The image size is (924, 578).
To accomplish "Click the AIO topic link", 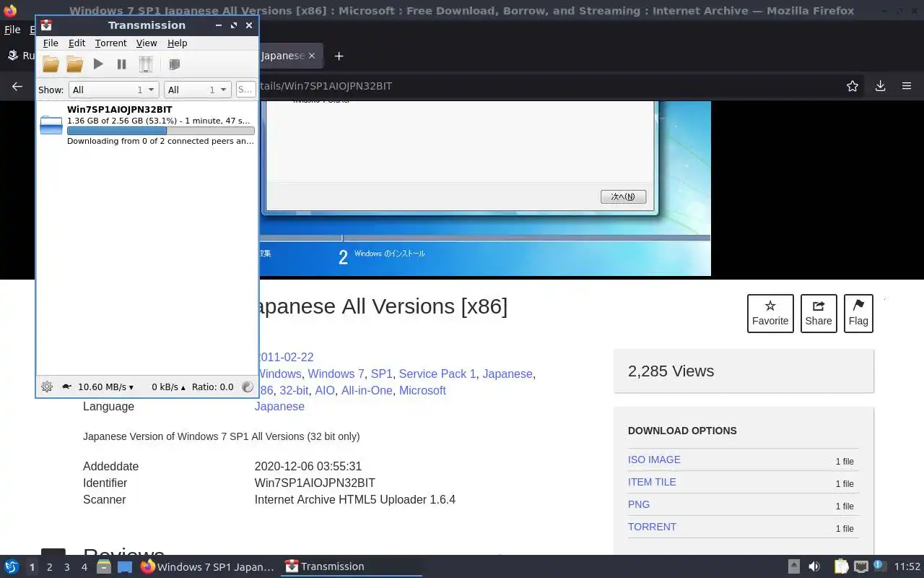I will click(x=325, y=390).
